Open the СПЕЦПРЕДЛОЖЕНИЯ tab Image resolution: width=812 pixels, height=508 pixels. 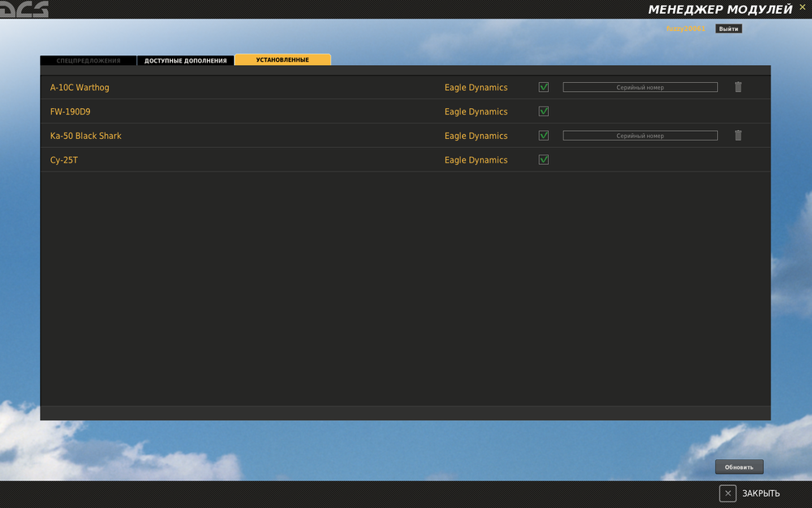coord(89,61)
